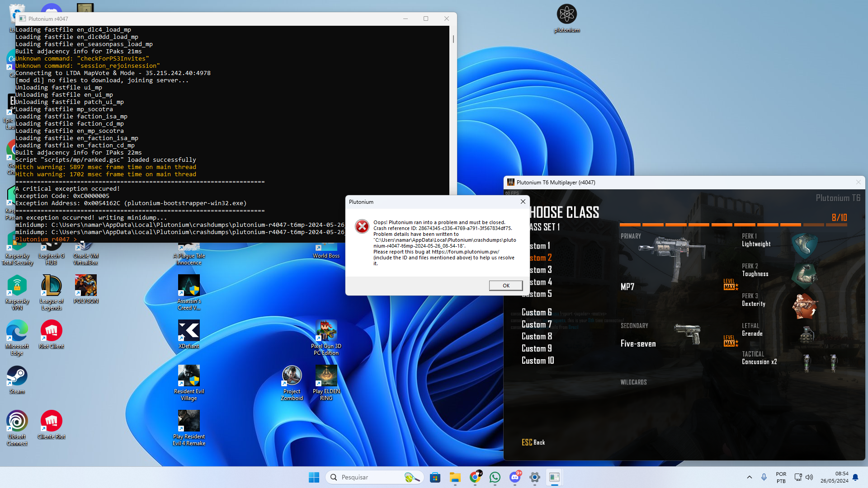868x488 pixels.
Task: Open the volume control in tray
Action: [x=809, y=477]
